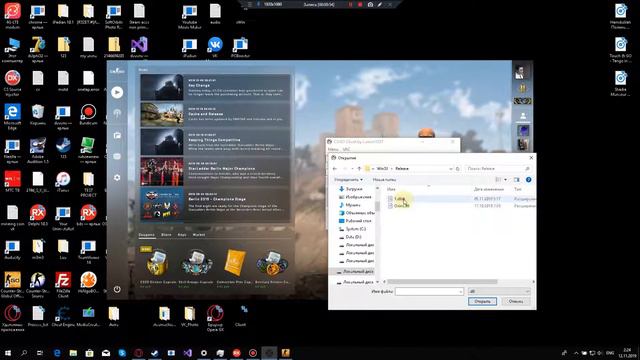This screenshot has height=360, width=640.
Task: Open the iTunes desktop shortcut
Action: (x=63, y=182)
